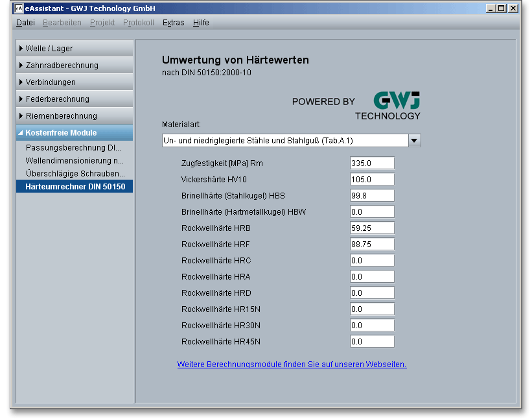The height and width of the screenshot is (419, 532).
Task: Select Passungsberechnung module in sidebar
Action: click(x=73, y=148)
